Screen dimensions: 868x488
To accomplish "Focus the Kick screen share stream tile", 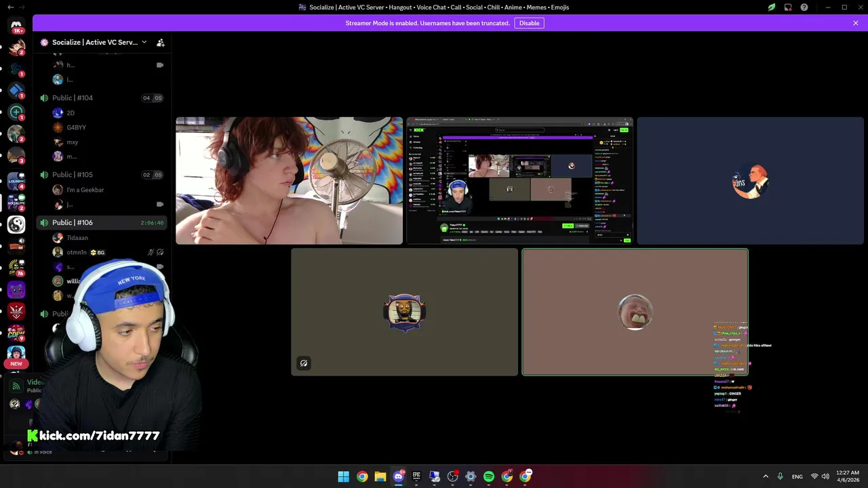I will (x=519, y=180).
